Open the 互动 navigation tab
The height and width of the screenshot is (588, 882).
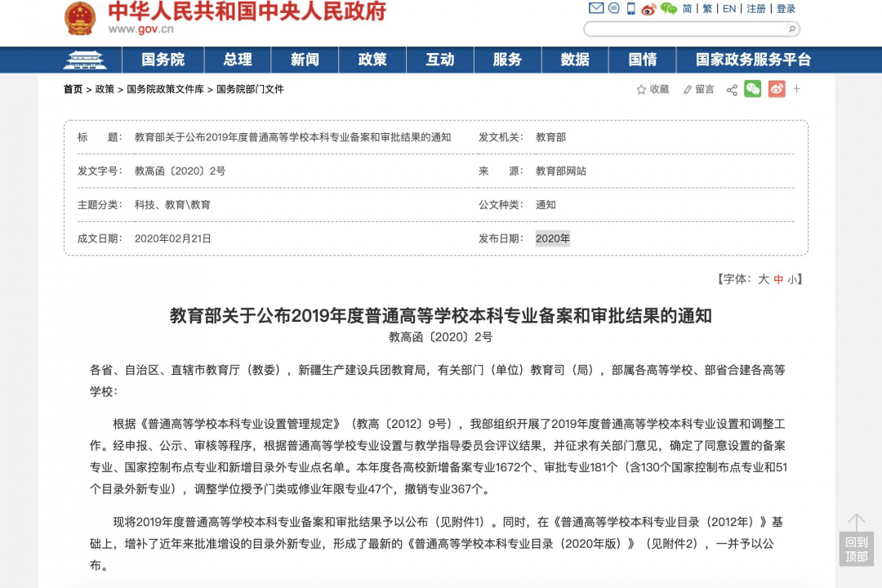[x=440, y=60]
